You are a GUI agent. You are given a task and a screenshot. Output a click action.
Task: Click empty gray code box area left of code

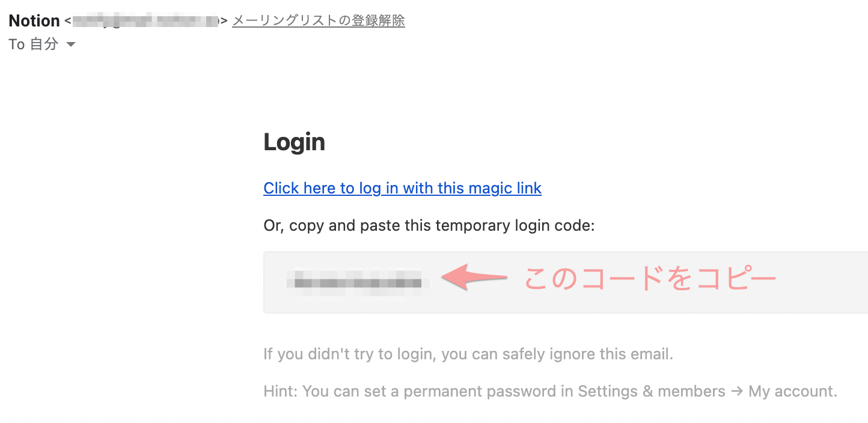275,281
